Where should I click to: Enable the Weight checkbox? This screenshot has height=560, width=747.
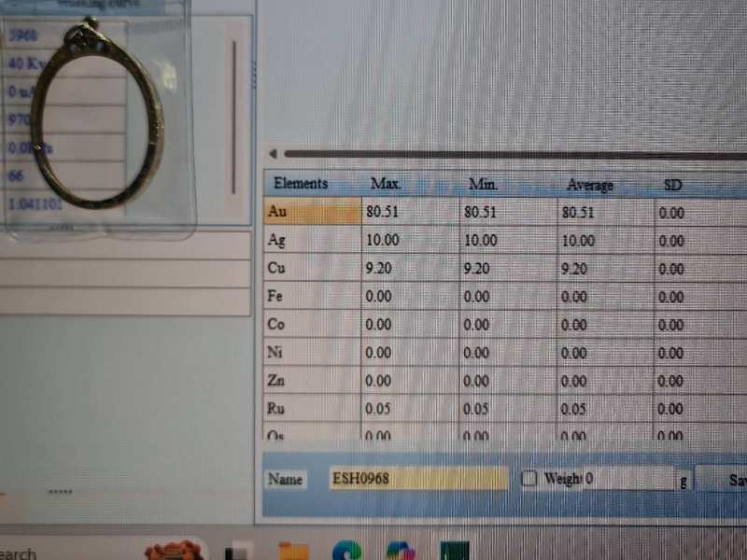(529, 479)
